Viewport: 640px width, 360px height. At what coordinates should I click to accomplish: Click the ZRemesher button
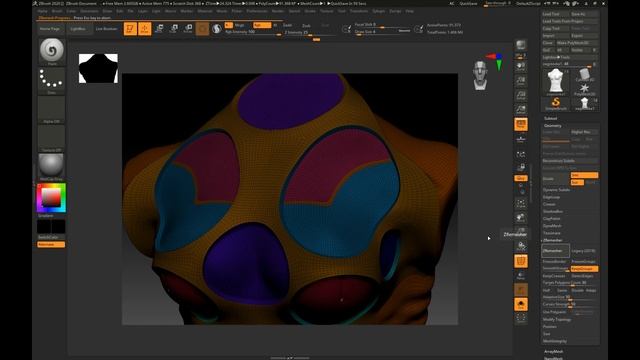(556, 251)
